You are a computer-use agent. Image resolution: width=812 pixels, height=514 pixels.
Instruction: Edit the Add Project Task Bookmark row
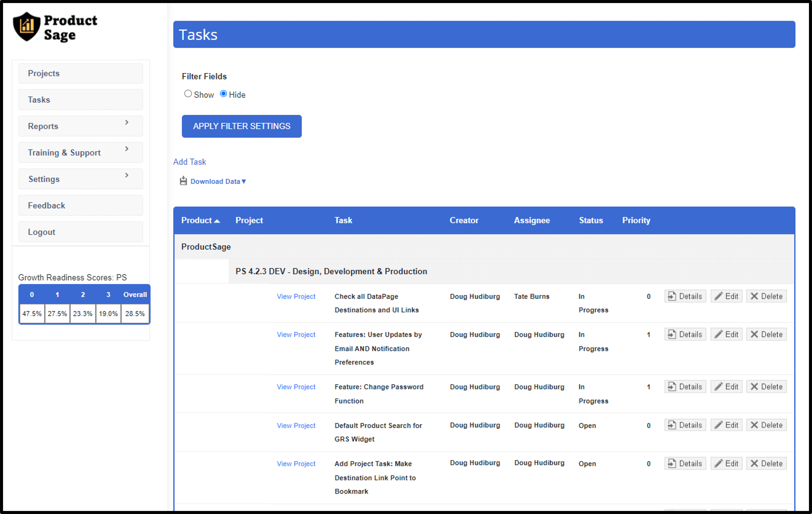point(727,463)
